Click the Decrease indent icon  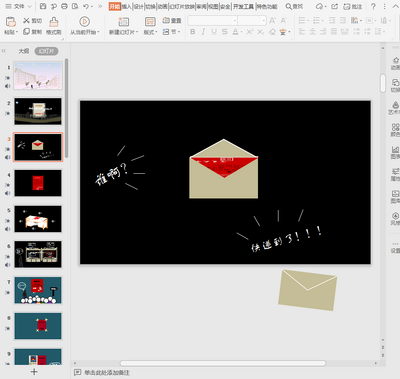(x=332, y=21)
